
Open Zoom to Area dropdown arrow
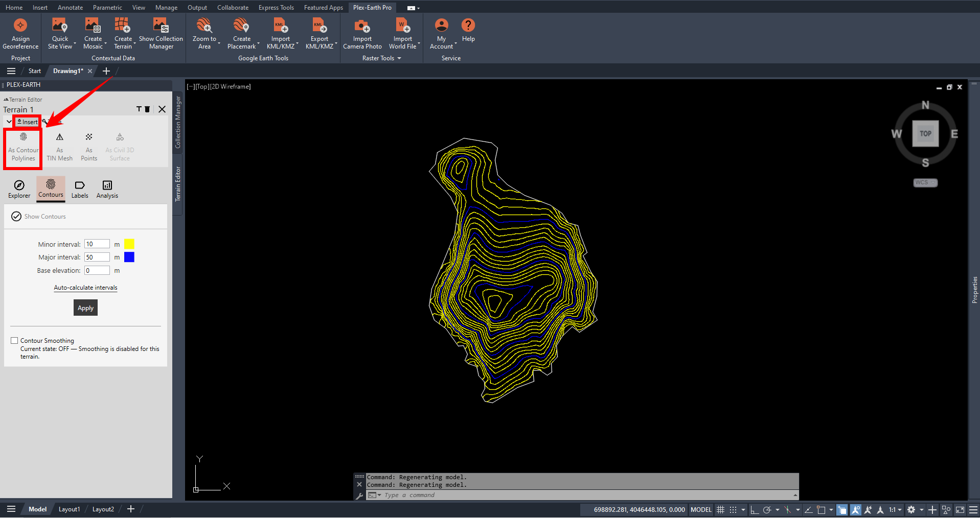click(219, 44)
